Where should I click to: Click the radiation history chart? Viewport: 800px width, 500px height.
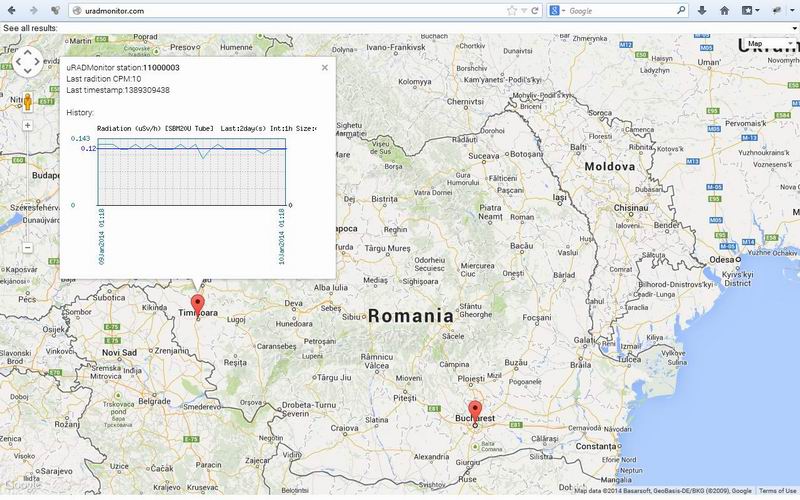point(191,172)
